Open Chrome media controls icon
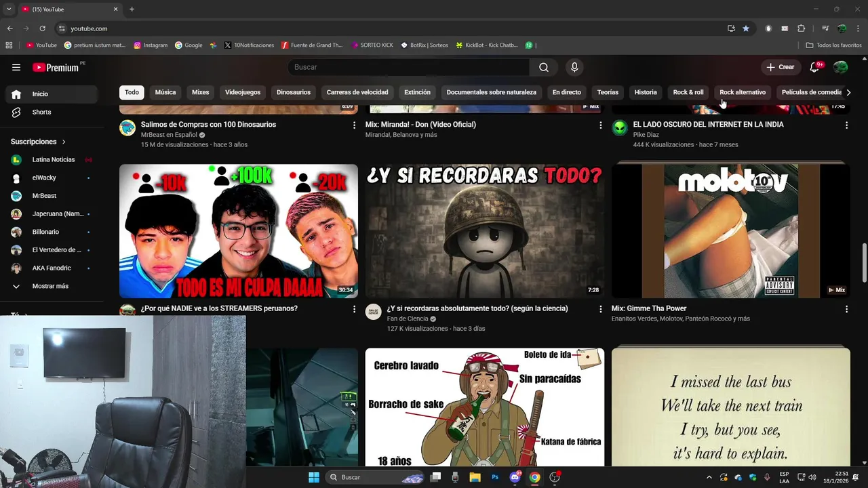Screen dimensions: 868x488 [825, 28]
